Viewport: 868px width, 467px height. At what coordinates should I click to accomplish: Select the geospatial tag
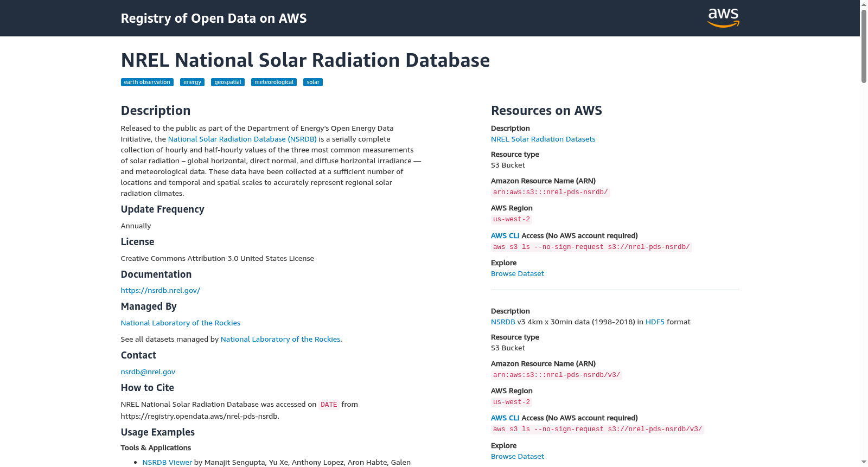228,82
